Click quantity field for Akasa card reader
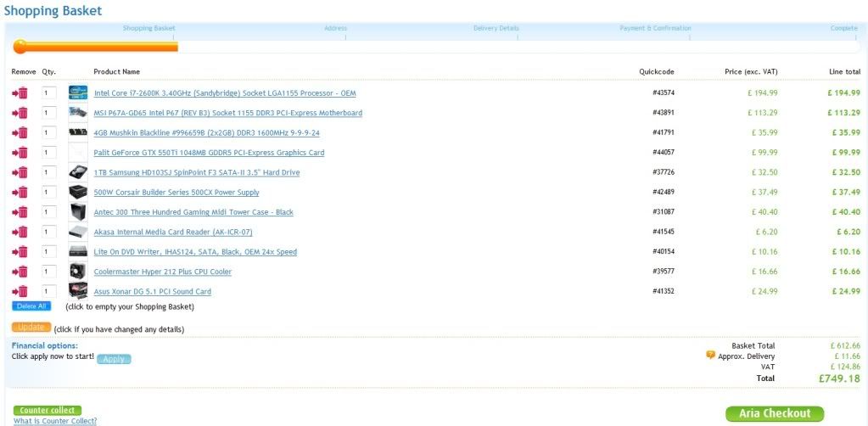Screen dimensions: 868x426 tap(48, 232)
